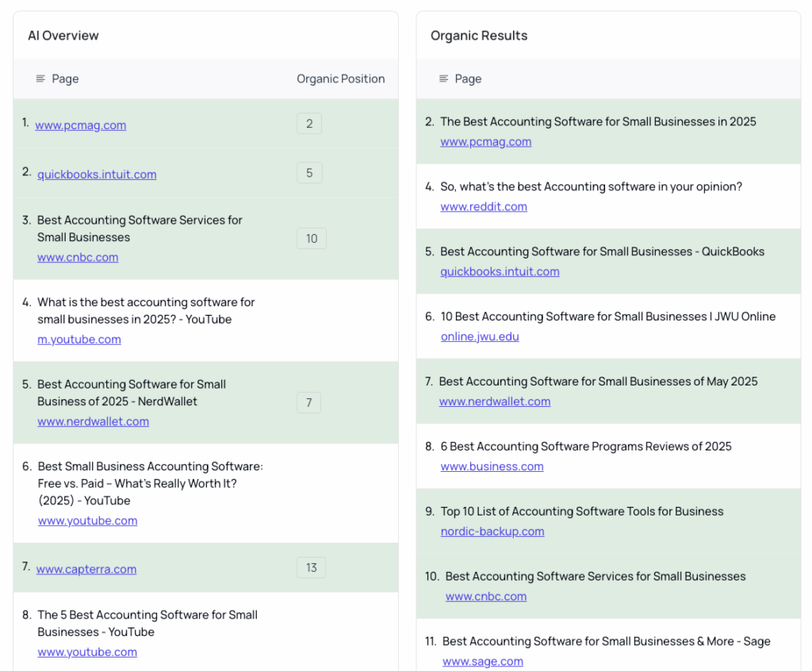Click the Page column header in AI Overview
Viewport: 812px width, 671px height.
click(x=65, y=79)
